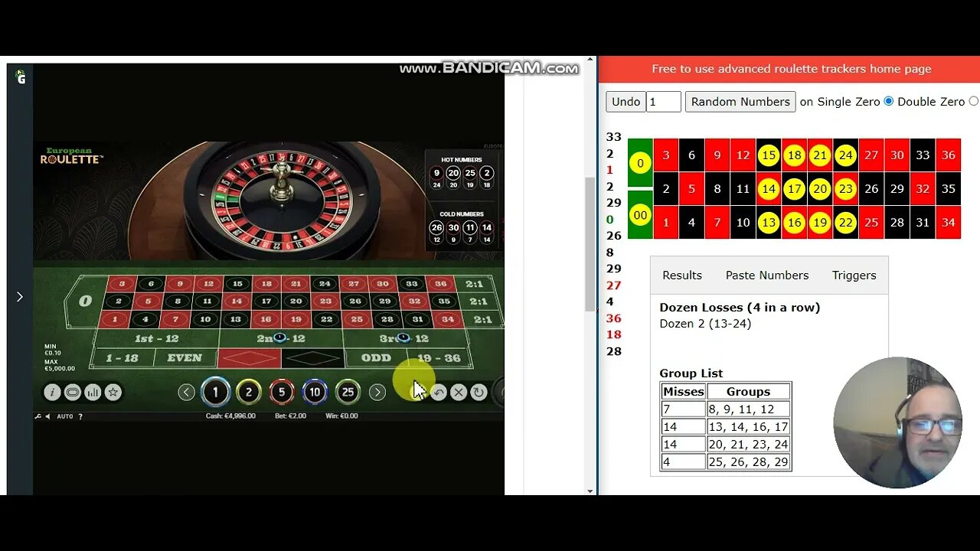Bet on the black diamond
This screenshot has width=980, height=551.
tap(313, 358)
